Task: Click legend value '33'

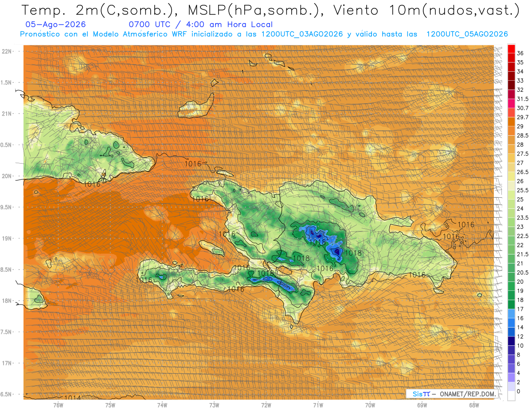Action: click(520, 81)
